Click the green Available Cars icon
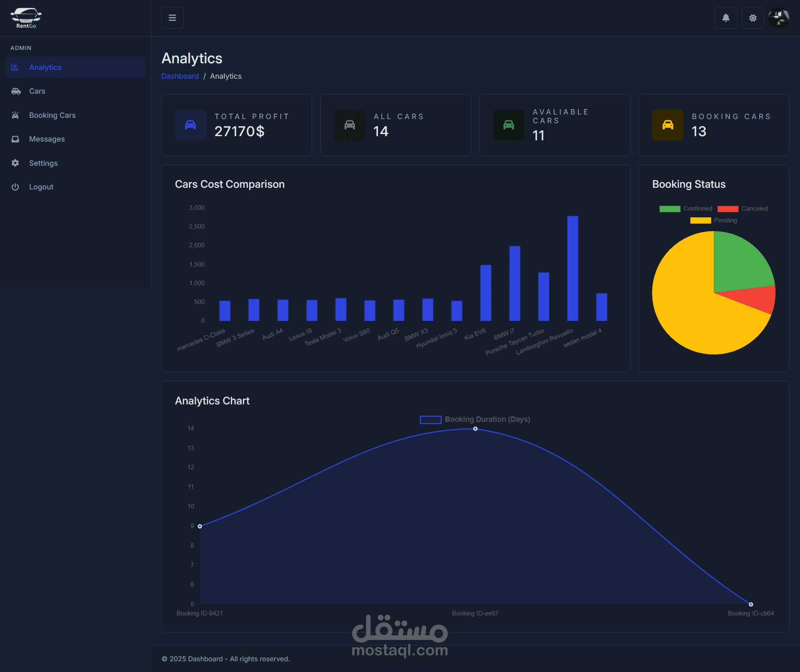The image size is (800, 672). [509, 125]
